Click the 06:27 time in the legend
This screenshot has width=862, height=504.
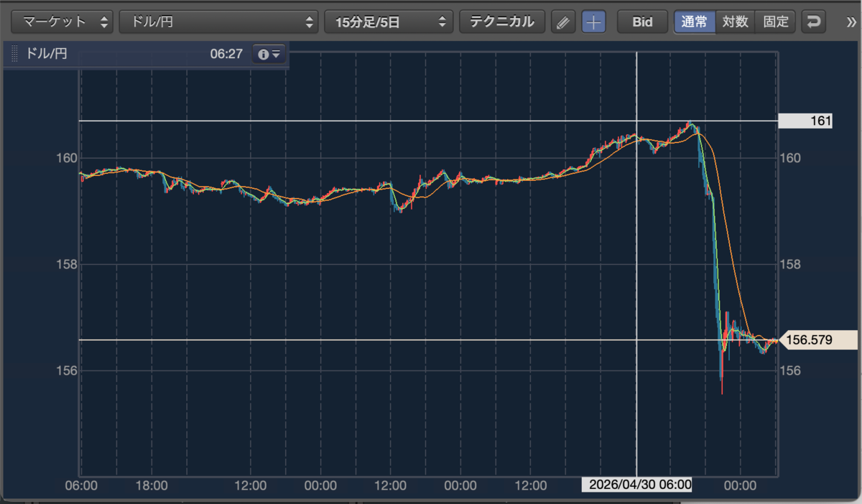click(x=226, y=54)
